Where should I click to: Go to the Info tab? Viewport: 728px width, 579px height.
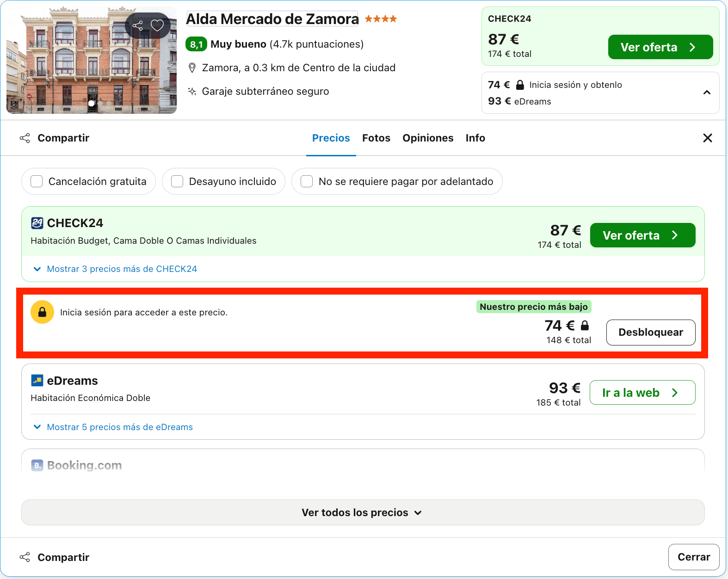(x=475, y=138)
